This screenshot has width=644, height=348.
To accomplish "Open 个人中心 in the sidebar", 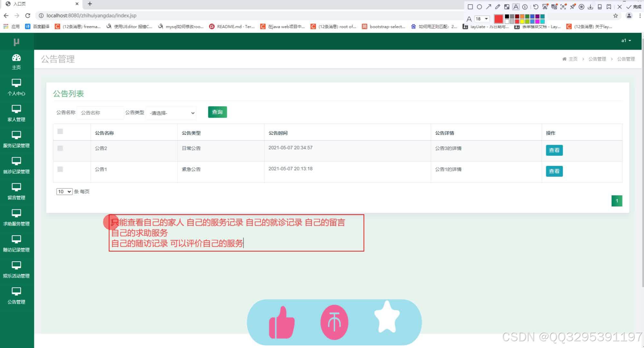I will click(16, 87).
